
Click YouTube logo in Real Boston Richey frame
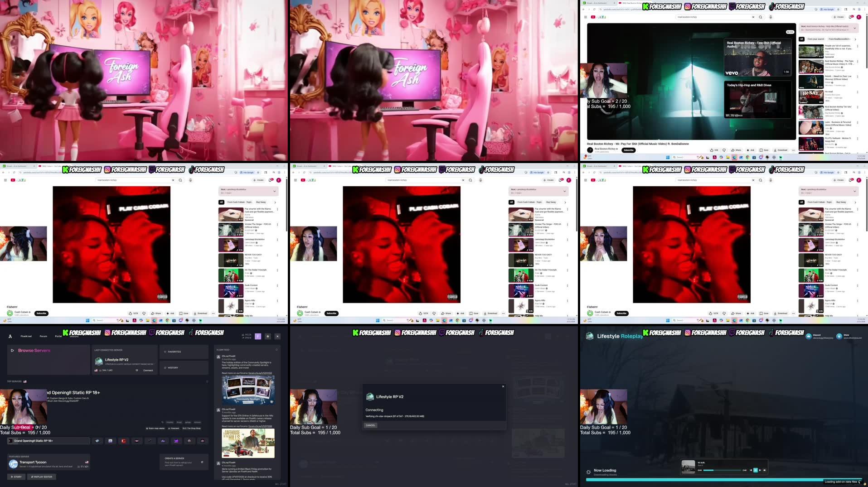pos(593,17)
